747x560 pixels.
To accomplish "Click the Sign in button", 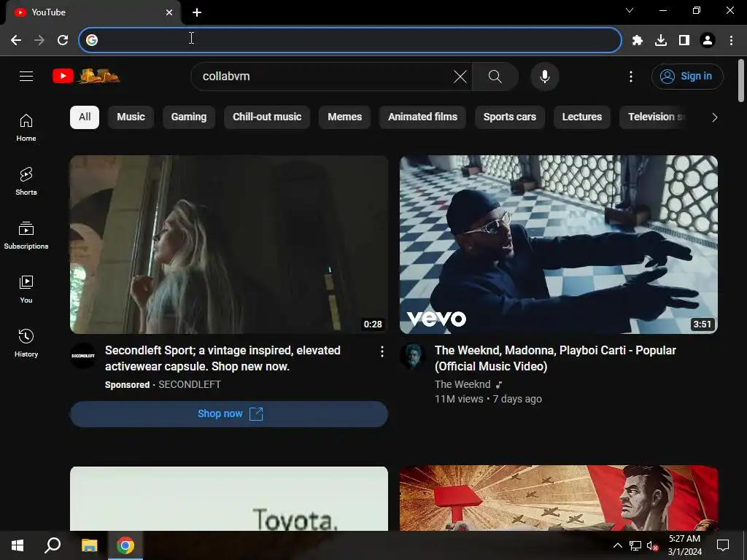I will pos(687,76).
